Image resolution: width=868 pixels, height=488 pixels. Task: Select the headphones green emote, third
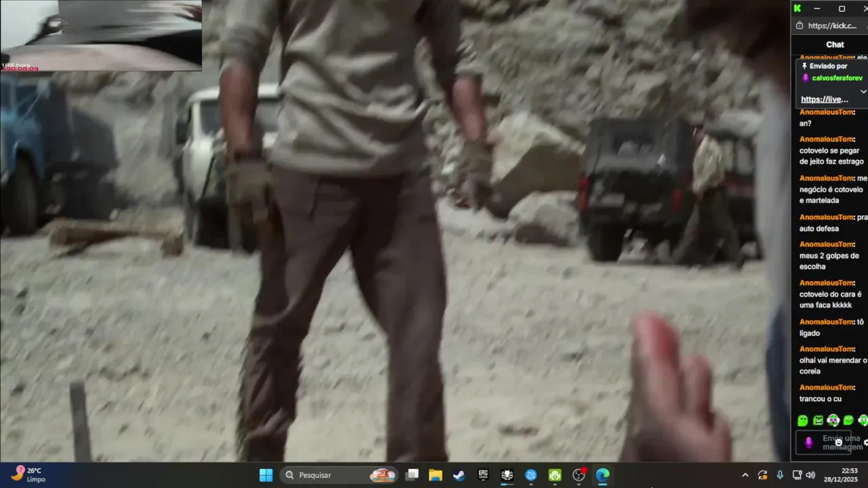click(833, 421)
